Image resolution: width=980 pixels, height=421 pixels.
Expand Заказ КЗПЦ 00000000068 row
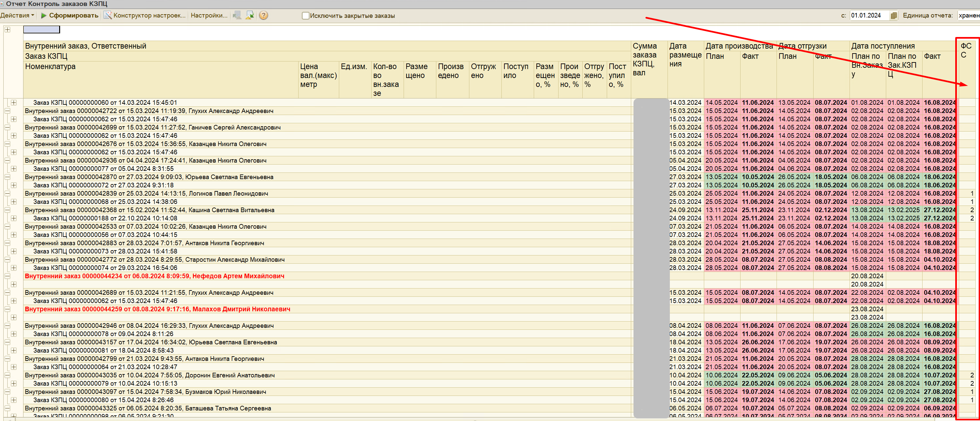click(x=14, y=202)
